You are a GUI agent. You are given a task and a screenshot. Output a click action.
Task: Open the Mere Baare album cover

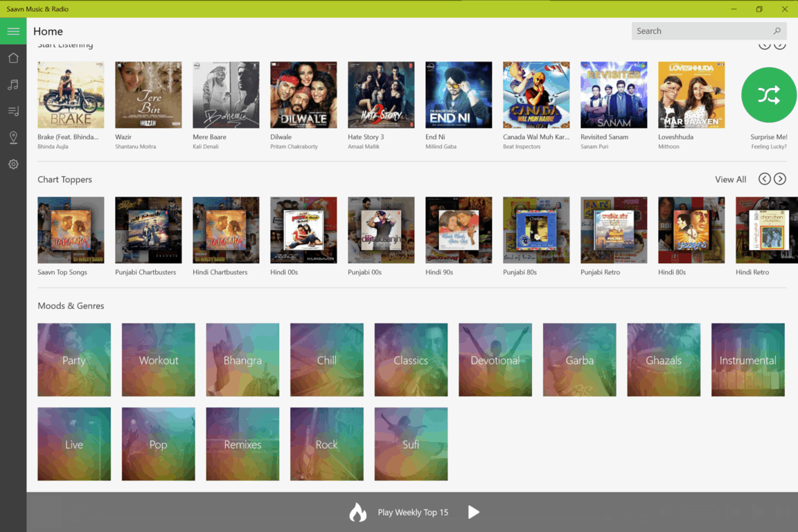tap(226, 95)
